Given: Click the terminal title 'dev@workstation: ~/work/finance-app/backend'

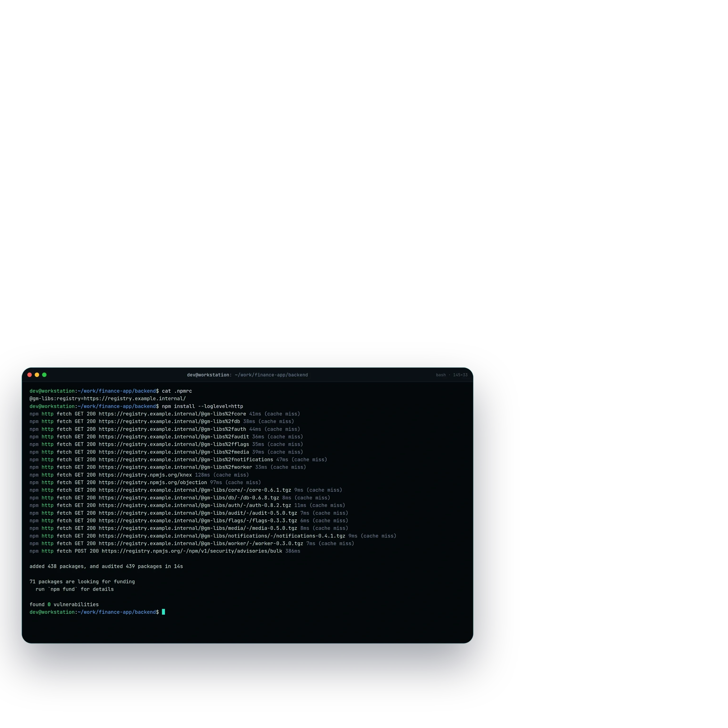Looking at the screenshot, I should pyautogui.click(x=248, y=375).
